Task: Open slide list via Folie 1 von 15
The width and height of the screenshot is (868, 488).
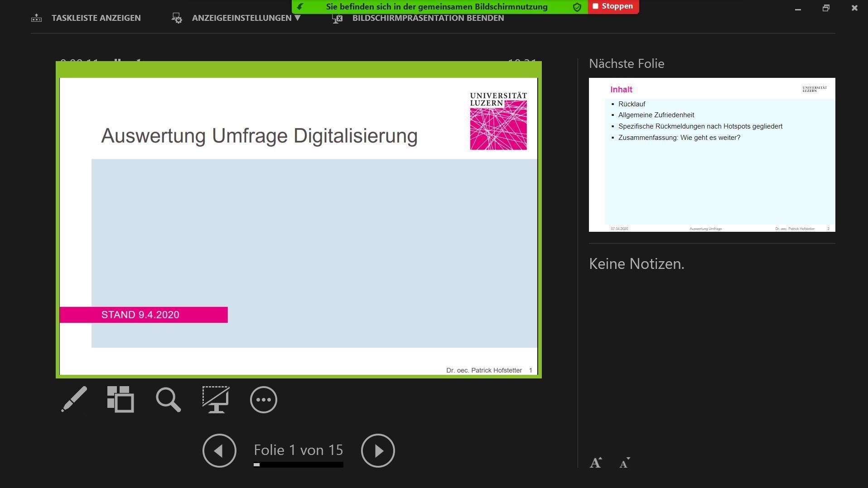Action: pyautogui.click(x=298, y=450)
